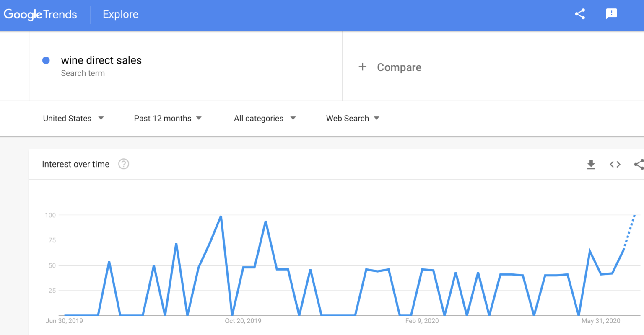644x335 pixels.
Task: Click the plus icon beside Compare
Action: pos(363,67)
